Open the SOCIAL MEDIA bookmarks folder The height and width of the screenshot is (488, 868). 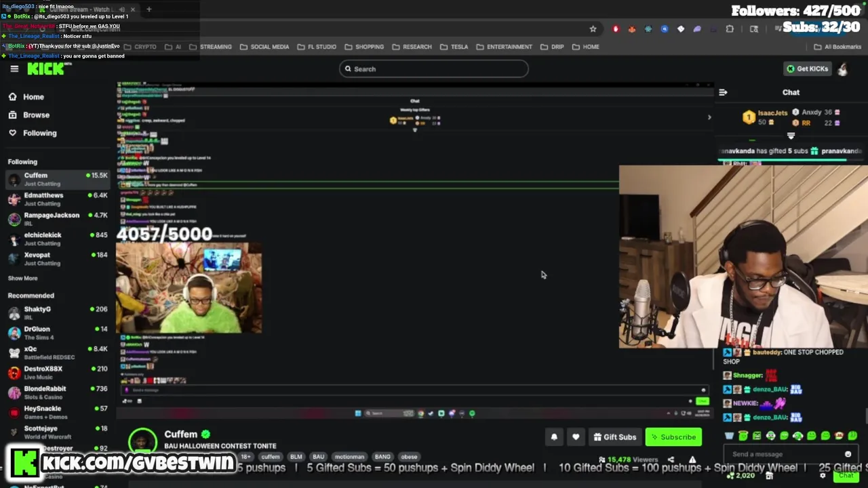[264, 47]
